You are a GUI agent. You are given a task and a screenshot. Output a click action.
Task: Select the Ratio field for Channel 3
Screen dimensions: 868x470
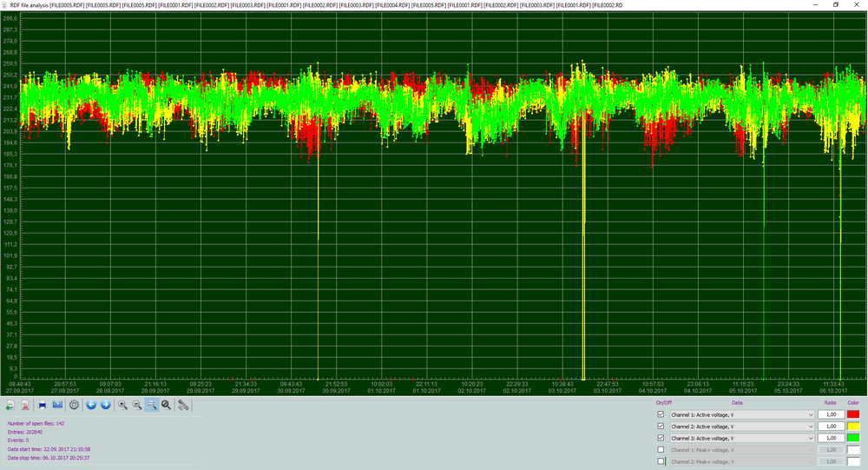[x=830, y=438]
